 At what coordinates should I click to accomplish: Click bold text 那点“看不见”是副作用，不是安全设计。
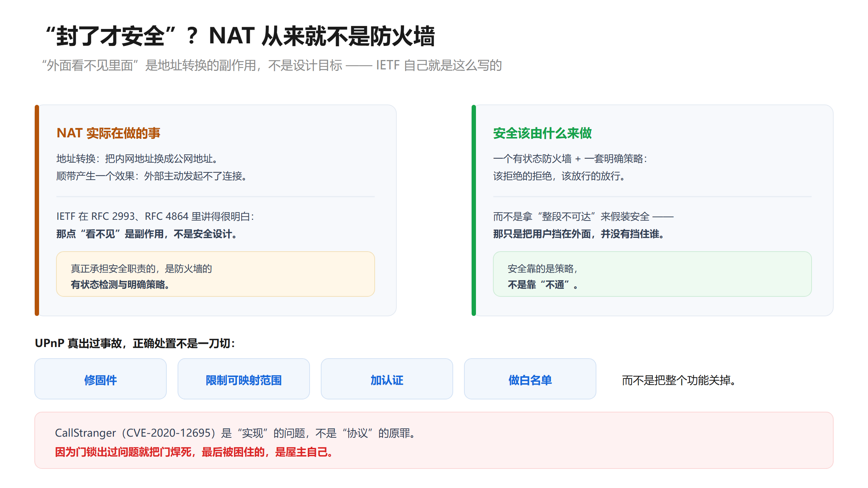click(147, 234)
